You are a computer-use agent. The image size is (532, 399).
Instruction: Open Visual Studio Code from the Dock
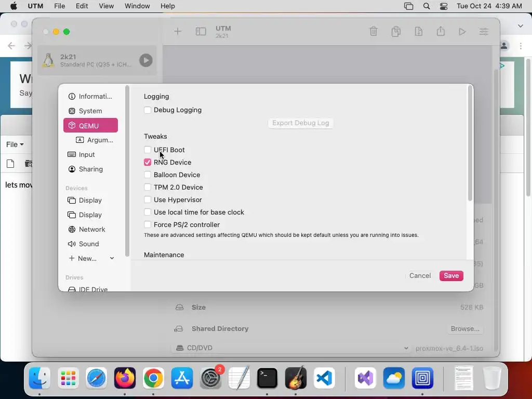tap(324, 378)
